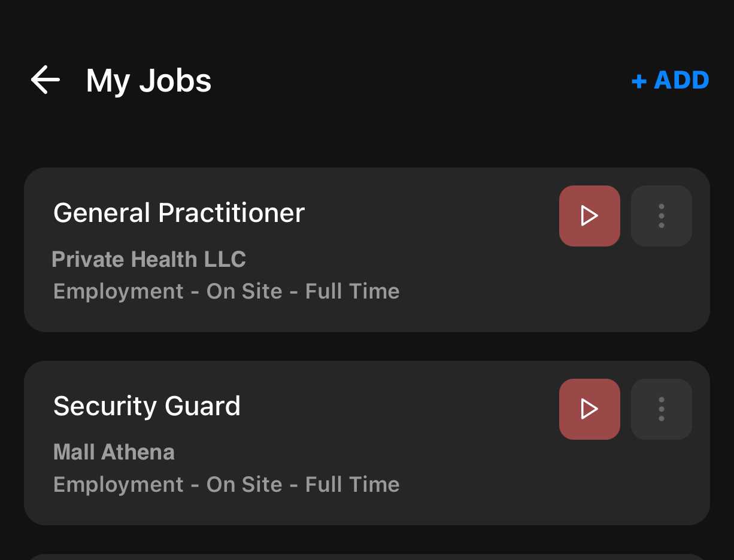
Task: Click the My Jobs page heading
Action: [x=148, y=80]
